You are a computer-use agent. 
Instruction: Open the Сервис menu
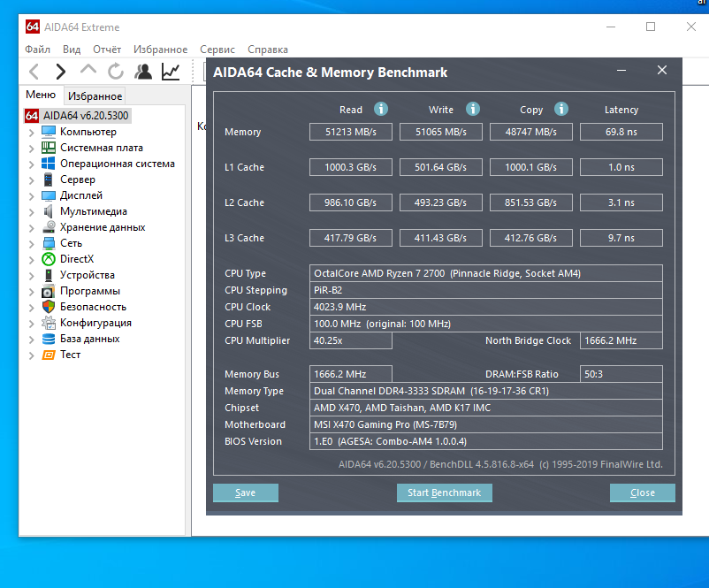click(217, 50)
